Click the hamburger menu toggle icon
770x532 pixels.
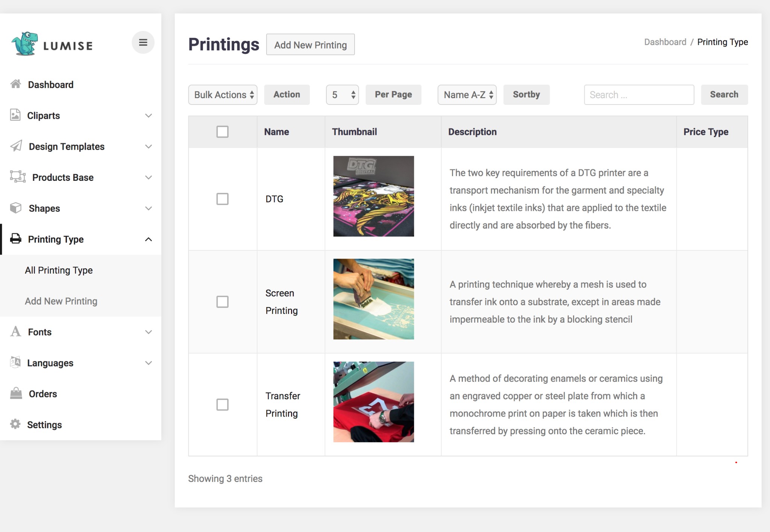pos(143,42)
